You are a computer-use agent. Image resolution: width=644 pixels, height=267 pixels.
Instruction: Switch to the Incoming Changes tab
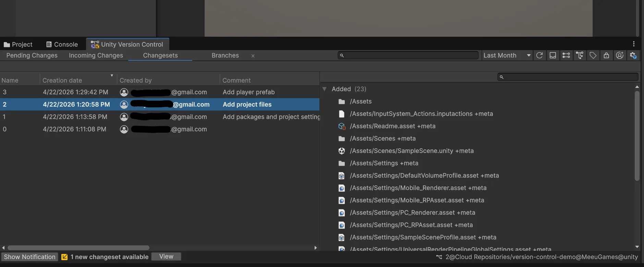click(96, 55)
